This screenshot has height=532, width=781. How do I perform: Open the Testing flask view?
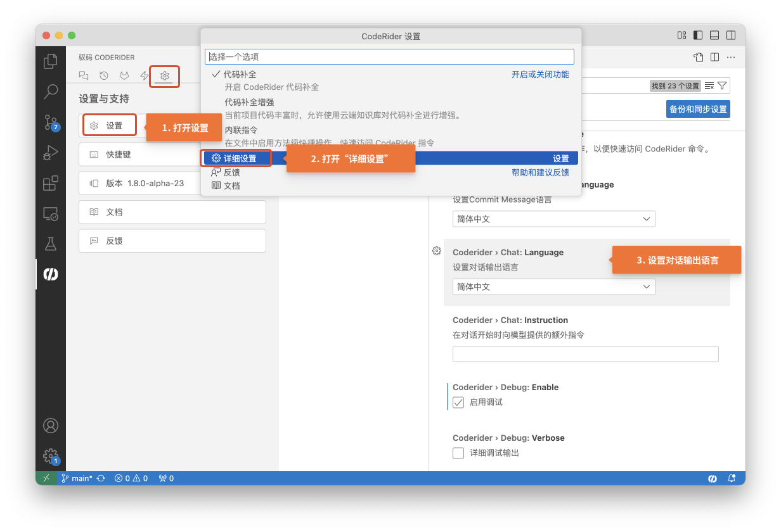50,244
